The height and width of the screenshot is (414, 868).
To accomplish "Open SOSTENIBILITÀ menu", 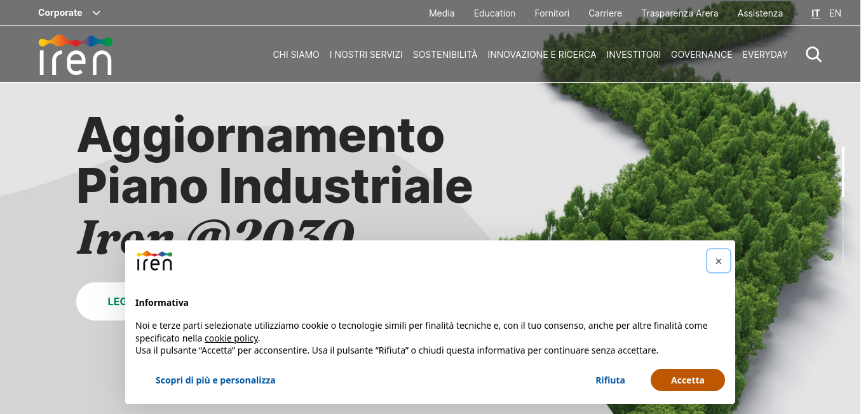I will point(445,55).
